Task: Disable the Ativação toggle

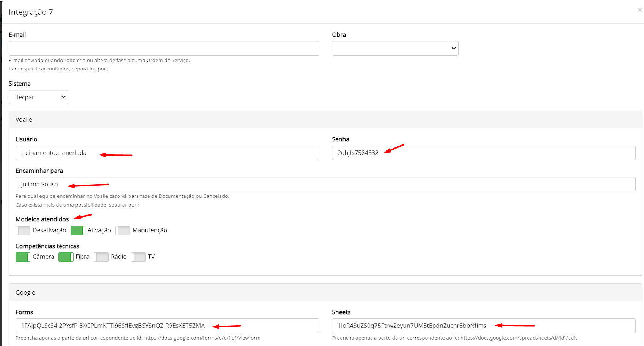Action: click(x=78, y=230)
